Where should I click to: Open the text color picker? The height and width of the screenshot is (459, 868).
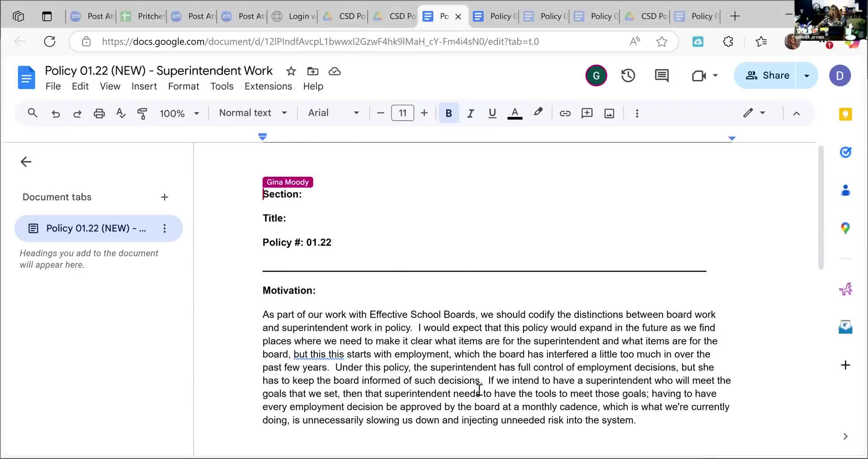[x=514, y=113]
